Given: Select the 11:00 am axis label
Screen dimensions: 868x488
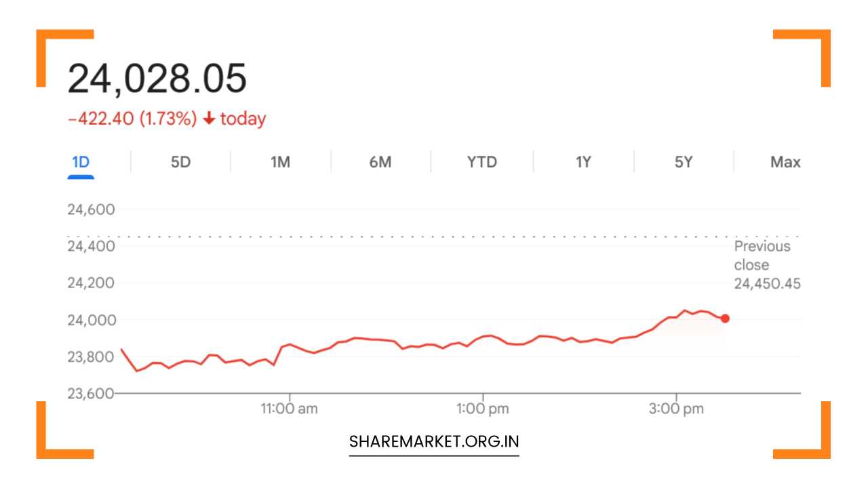Looking at the screenshot, I should (x=290, y=408).
